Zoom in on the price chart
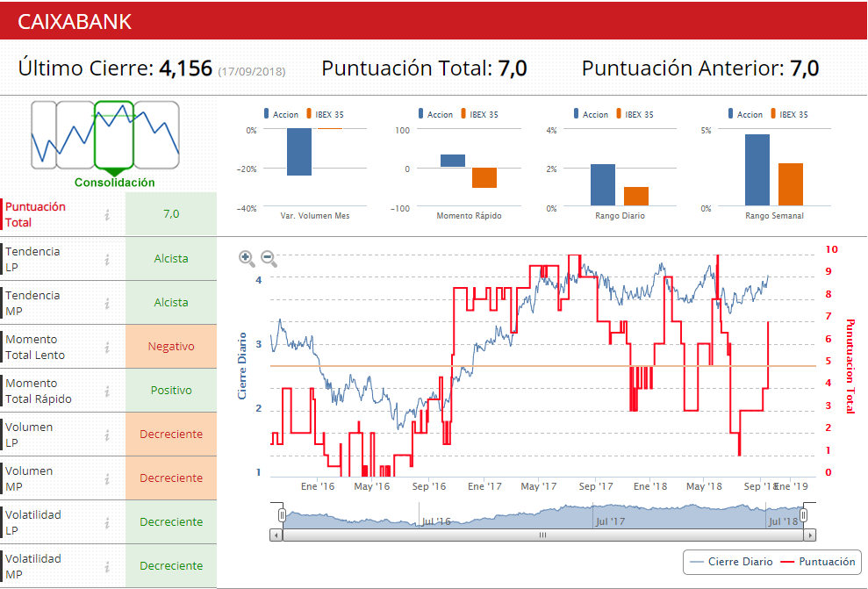This screenshot has width=868, height=589. pos(247,258)
